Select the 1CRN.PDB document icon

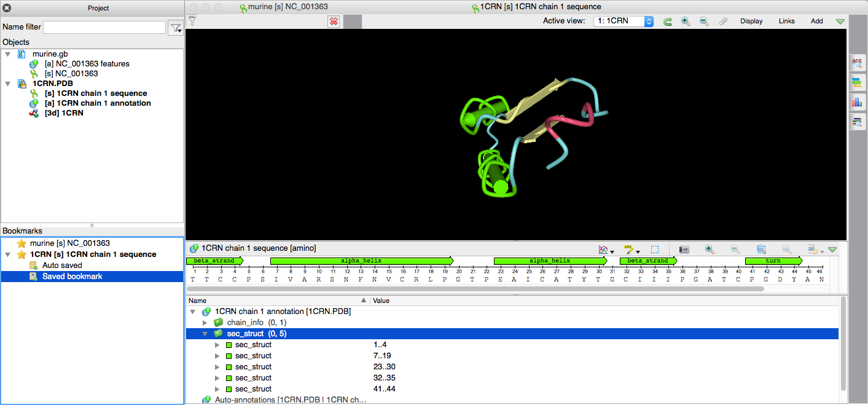[22, 84]
